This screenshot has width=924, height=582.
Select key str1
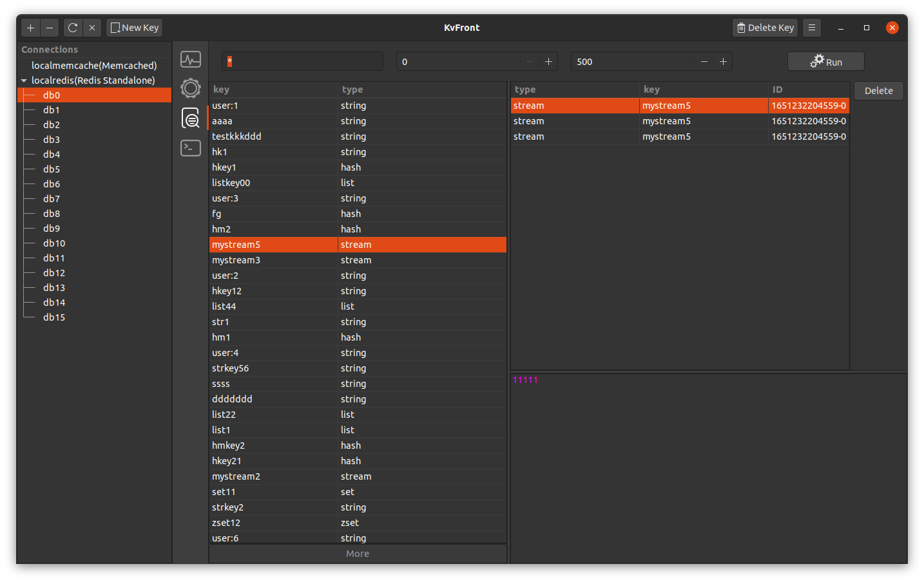coord(358,322)
